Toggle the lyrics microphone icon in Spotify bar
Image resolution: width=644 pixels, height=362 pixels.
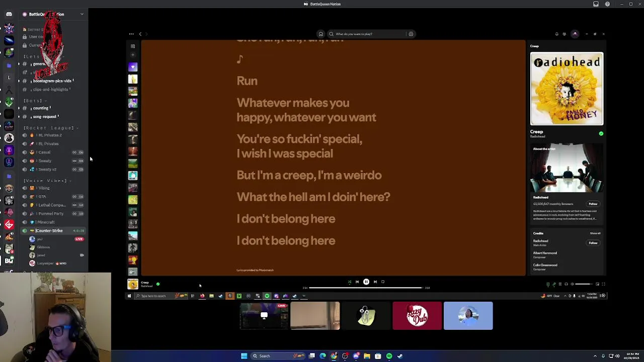click(x=554, y=284)
